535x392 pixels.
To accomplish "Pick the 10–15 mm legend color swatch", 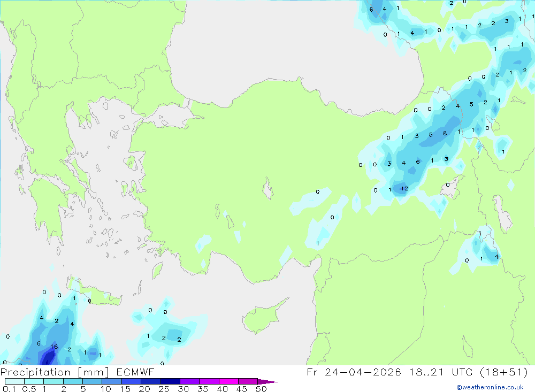I will (112, 381).
